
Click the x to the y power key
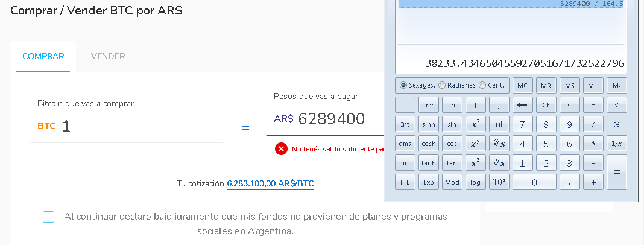pos(476,144)
